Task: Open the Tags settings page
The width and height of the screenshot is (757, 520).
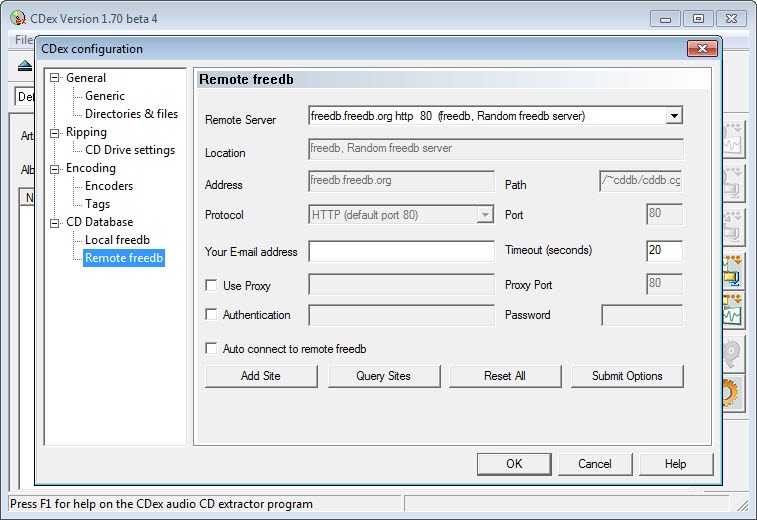Action: click(98, 204)
